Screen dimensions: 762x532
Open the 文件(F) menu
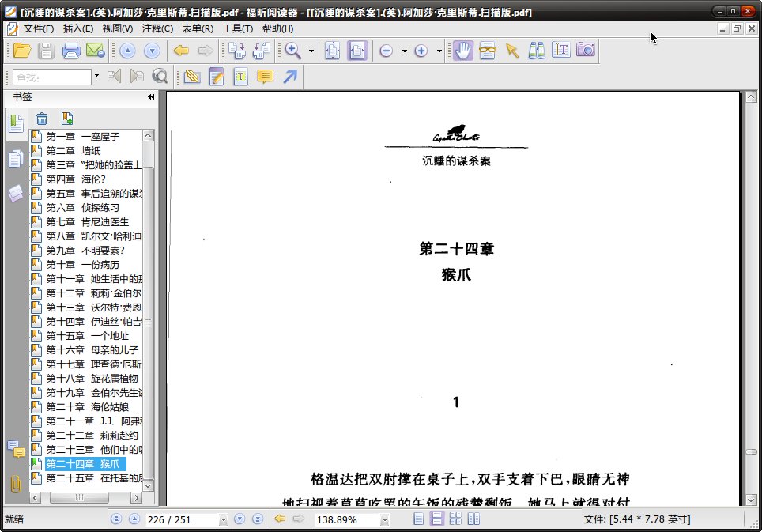pyautogui.click(x=39, y=28)
